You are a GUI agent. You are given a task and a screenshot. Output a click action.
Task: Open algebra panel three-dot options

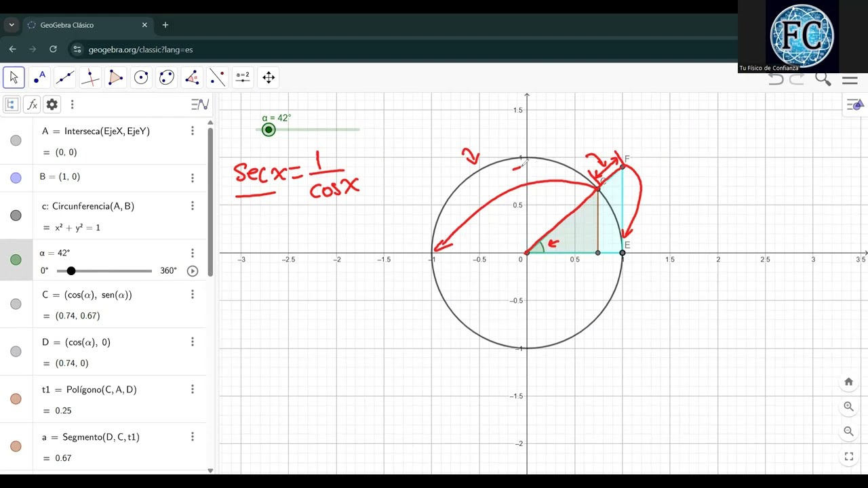(73, 104)
